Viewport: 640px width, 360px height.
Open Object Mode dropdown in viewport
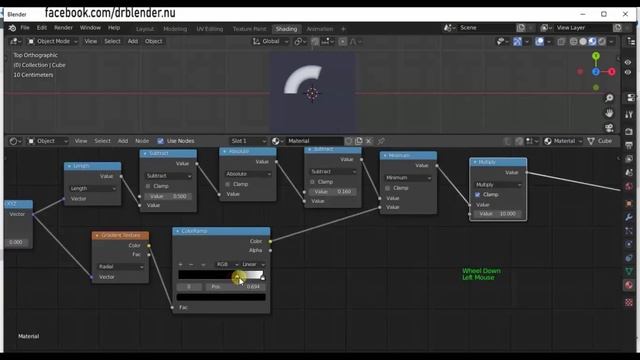click(53, 41)
